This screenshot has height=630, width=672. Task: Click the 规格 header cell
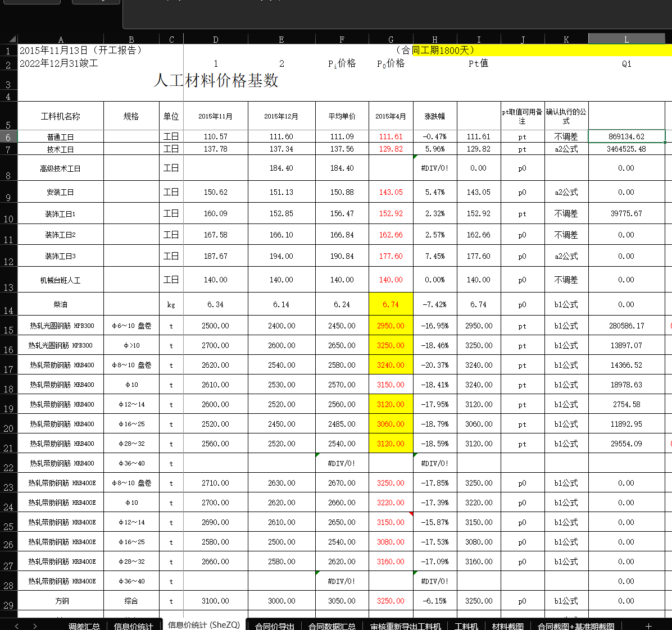point(131,116)
